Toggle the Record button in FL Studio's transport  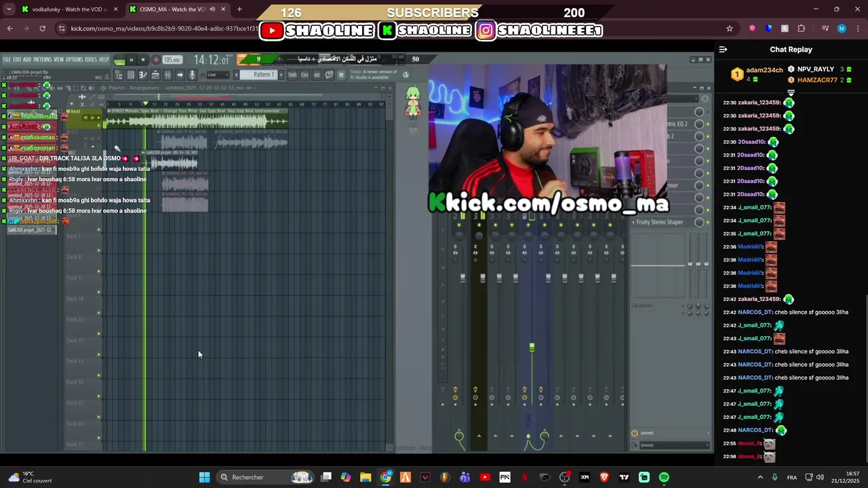click(x=156, y=60)
